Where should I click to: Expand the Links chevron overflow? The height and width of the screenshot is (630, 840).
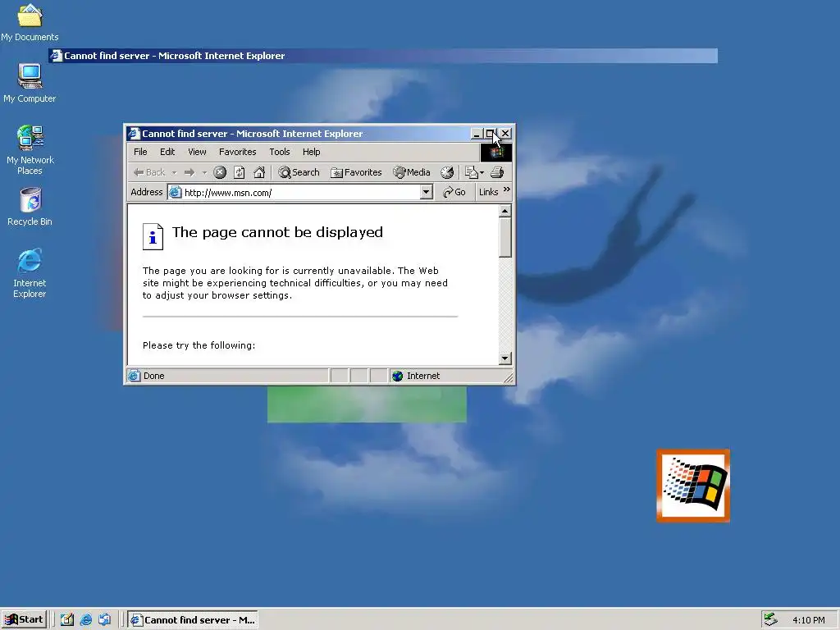coord(507,189)
